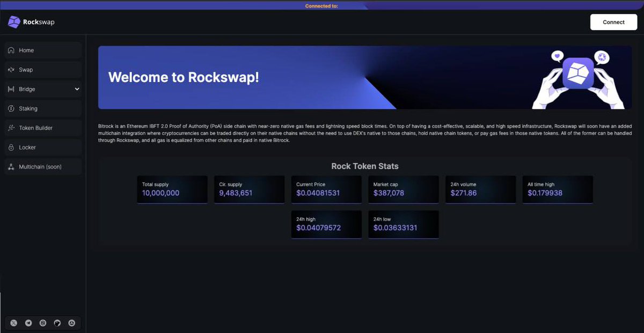
Task: Click the Welcome to Rockswap! headline
Action: tap(184, 77)
